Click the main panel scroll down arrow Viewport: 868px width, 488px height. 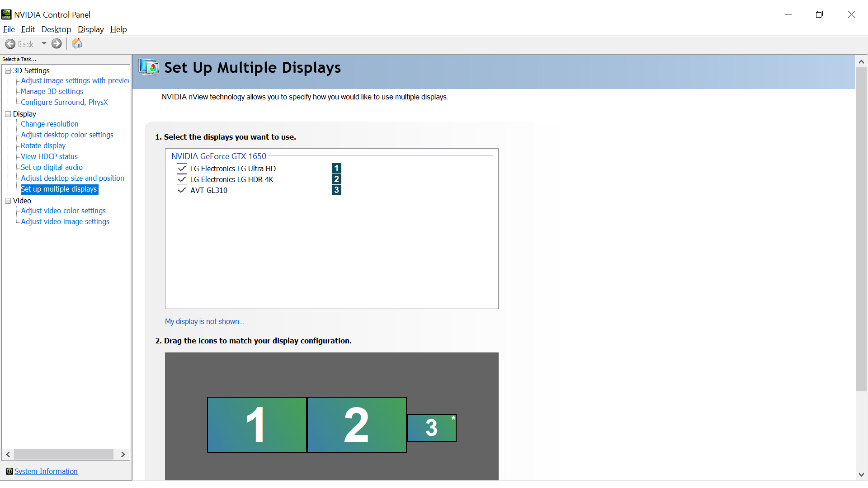(861, 474)
